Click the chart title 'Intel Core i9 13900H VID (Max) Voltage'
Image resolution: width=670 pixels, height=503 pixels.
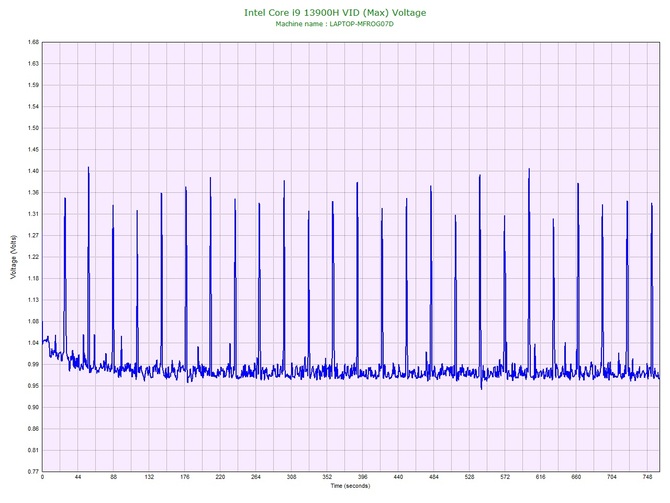click(334, 12)
